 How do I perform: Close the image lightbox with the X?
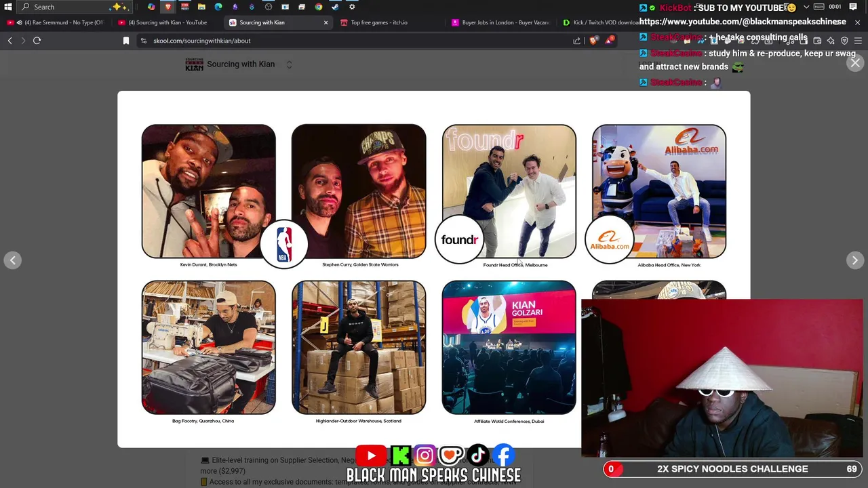tap(855, 63)
